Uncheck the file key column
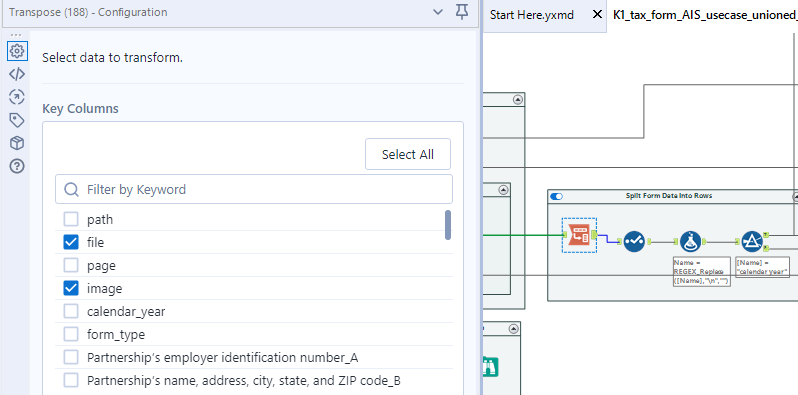This screenshot has height=395, width=798. tap(71, 242)
